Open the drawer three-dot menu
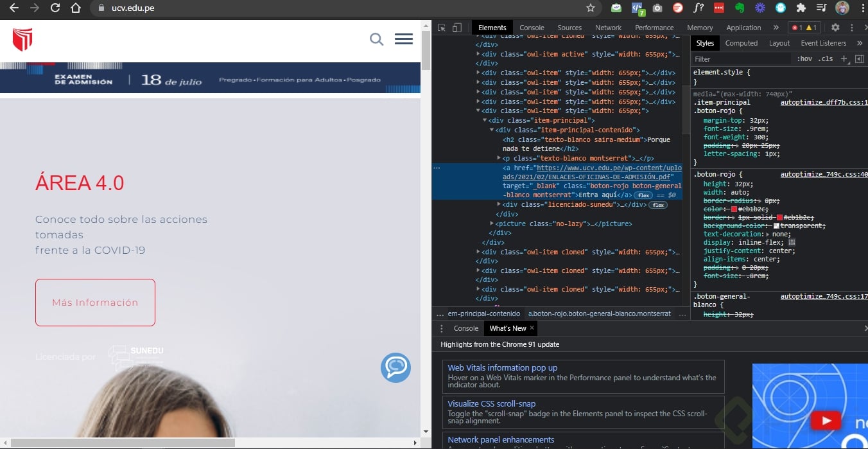Viewport: 868px width, 449px height. click(442, 328)
